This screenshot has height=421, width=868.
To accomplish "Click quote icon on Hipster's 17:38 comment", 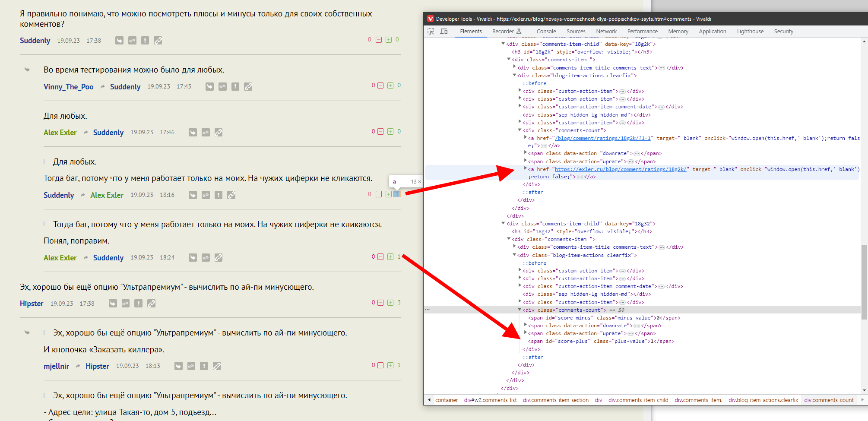I will 126,304.
